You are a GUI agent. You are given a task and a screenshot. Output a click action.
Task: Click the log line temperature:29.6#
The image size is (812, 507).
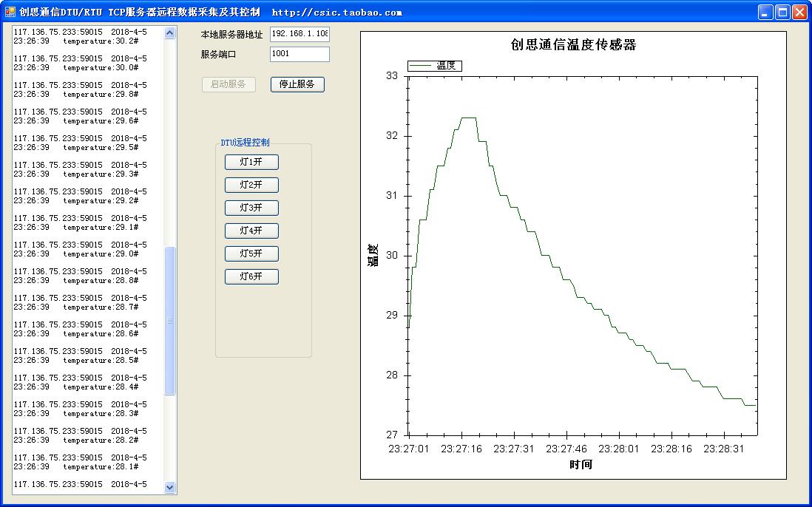[x=101, y=121]
